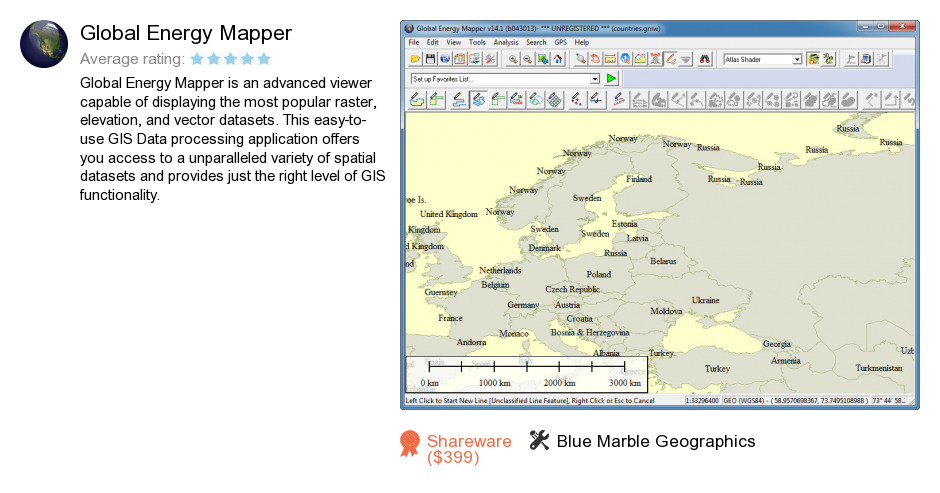
Task: Click the France label on the map
Action: tap(450, 318)
